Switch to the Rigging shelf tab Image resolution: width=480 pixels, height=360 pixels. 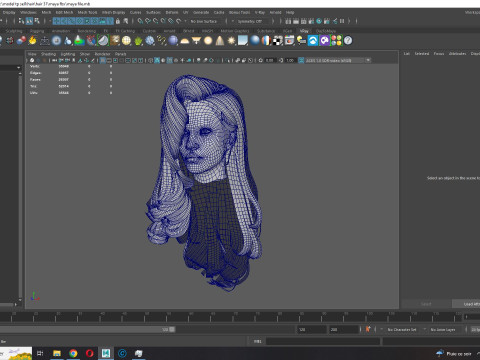[x=37, y=31]
